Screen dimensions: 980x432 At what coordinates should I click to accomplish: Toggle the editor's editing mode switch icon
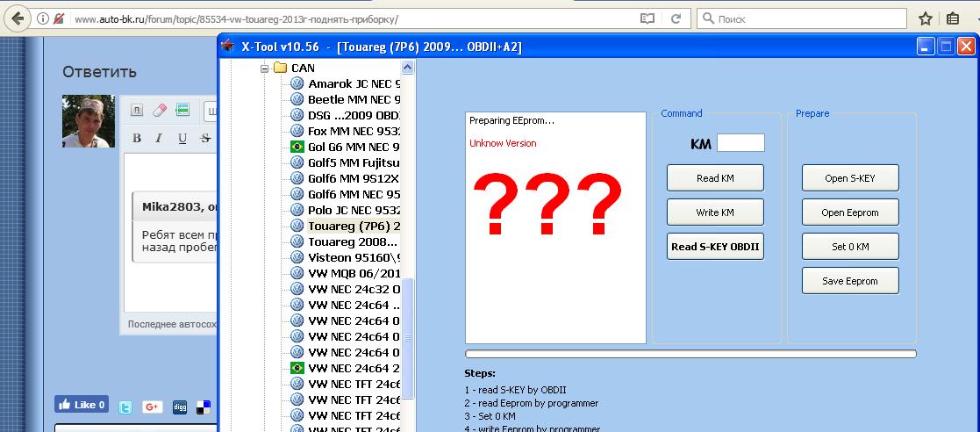tap(137, 110)
